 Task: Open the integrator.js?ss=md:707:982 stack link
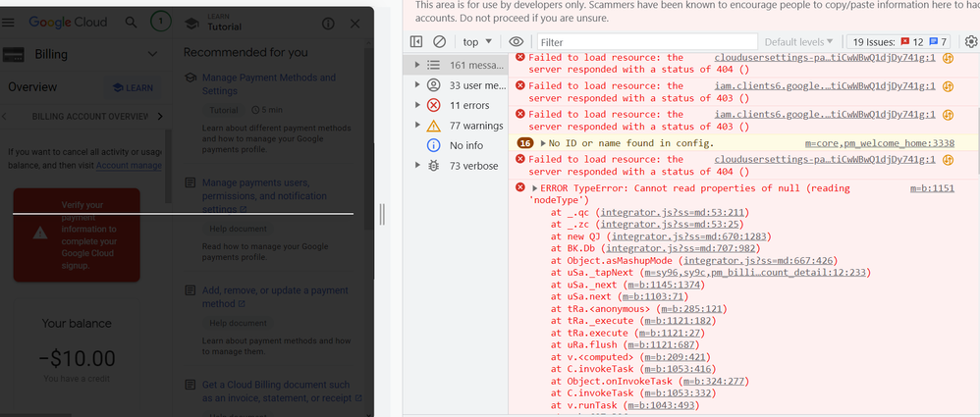pyautogui.click(x=679, y=248)
